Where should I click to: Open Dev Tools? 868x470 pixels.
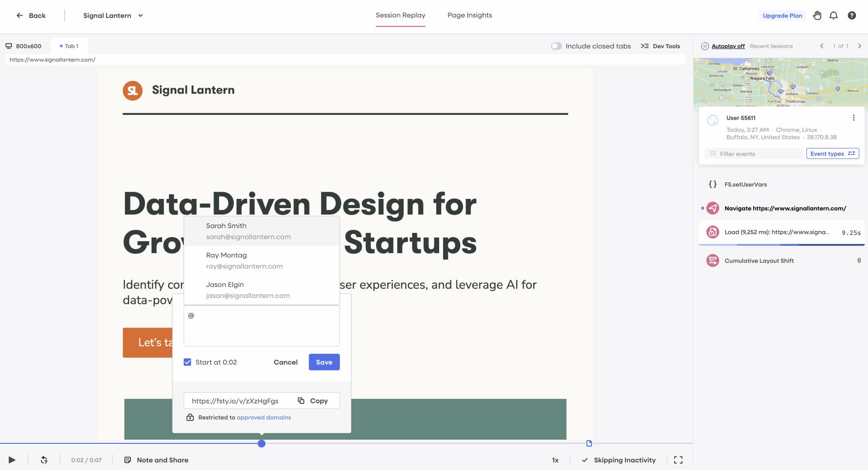660,46
